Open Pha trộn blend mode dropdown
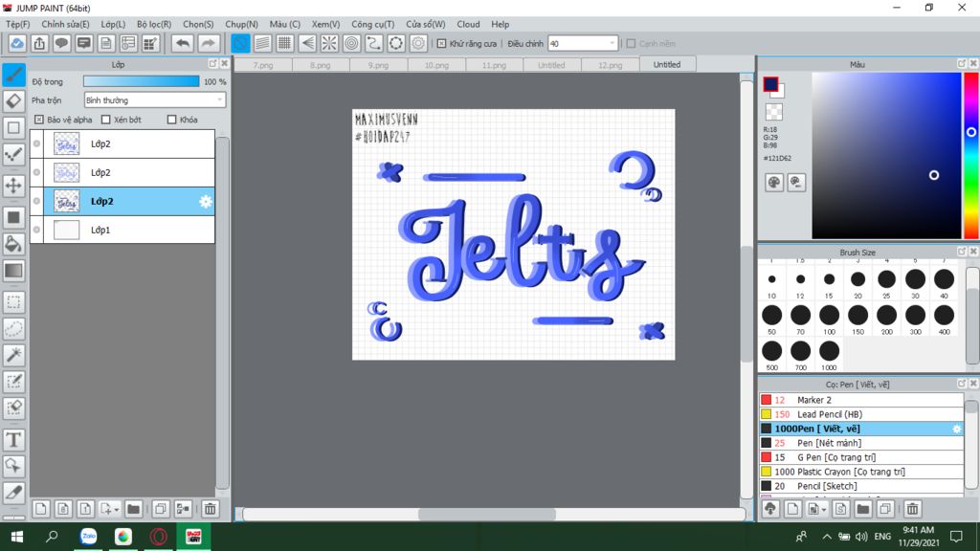 (x=154, y=99)
